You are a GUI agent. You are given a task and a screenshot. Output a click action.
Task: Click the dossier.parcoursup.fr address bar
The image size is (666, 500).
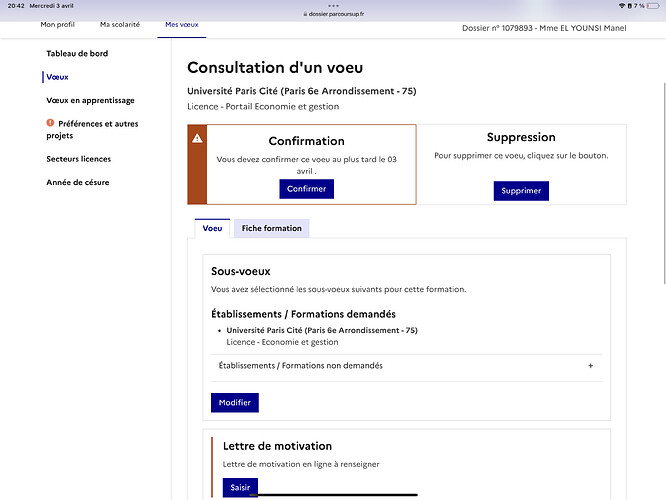pyautogui.click(x=333, y=14)
